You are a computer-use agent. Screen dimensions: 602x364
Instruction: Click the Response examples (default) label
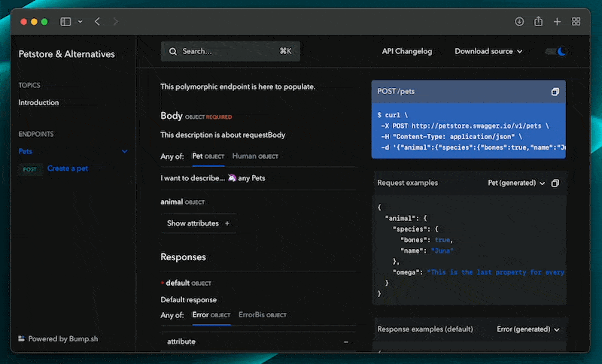coord(425,329)
